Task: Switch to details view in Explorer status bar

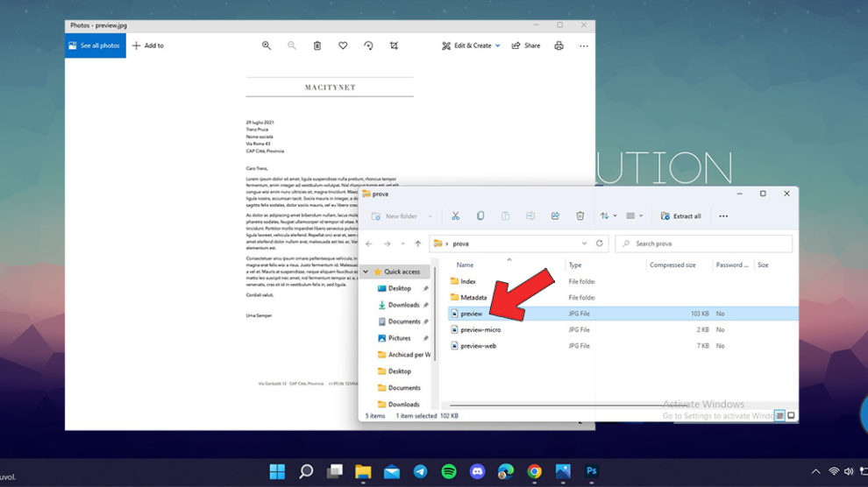Action: pyautogui.click(x=779, y=416)
